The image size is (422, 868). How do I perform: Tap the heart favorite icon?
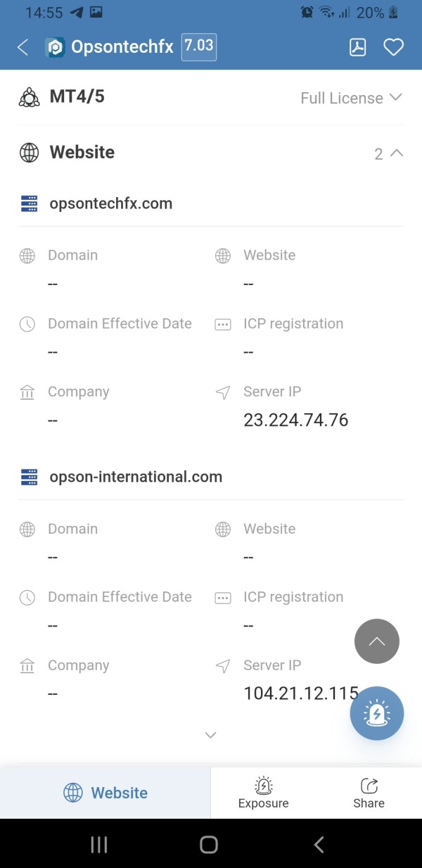pos(393,47)
